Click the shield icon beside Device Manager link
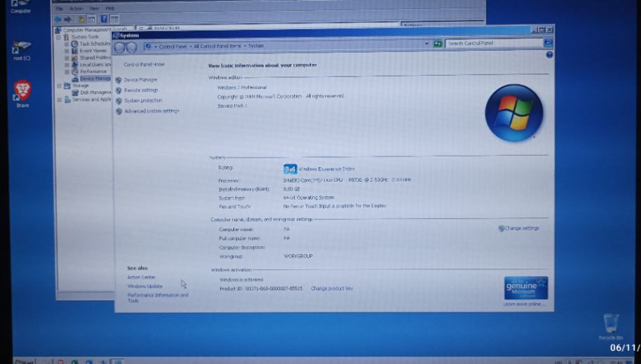This screenshot has height=364, width=641. (118, 80)
